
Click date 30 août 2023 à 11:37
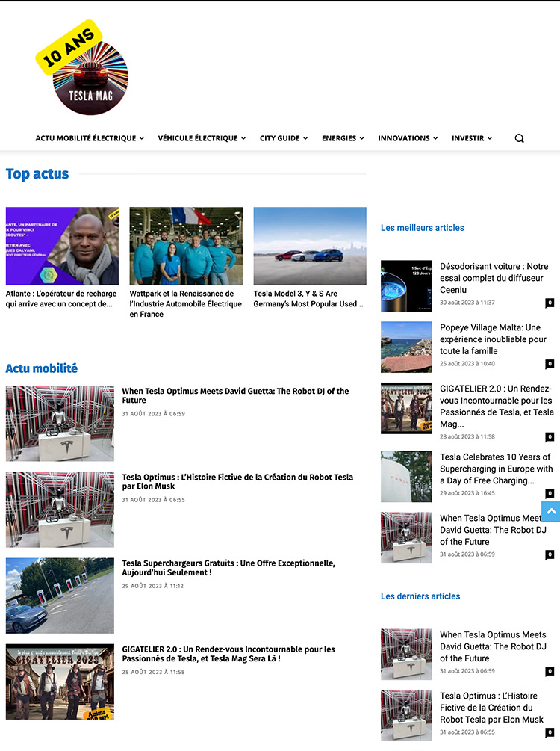point(467,303)
